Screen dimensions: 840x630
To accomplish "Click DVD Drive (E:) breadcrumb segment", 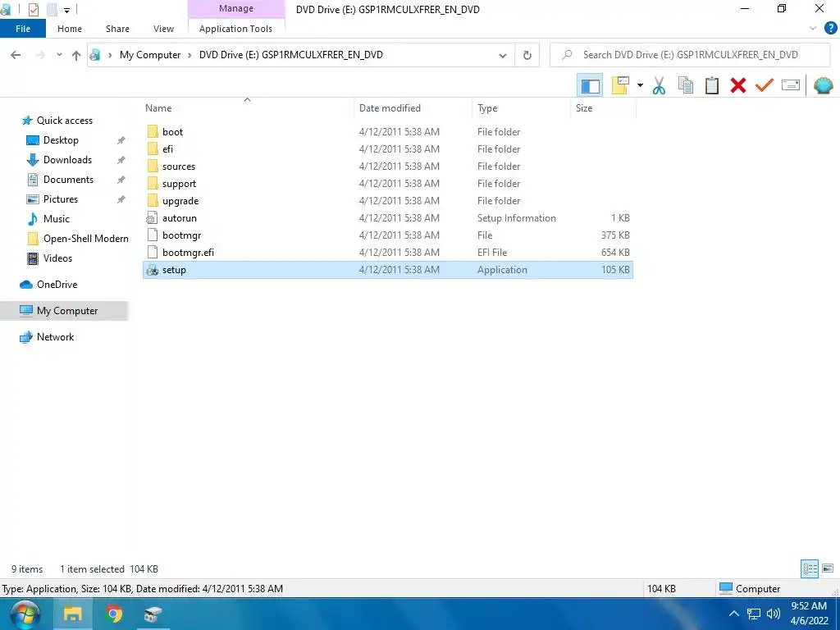I will 291,55.
